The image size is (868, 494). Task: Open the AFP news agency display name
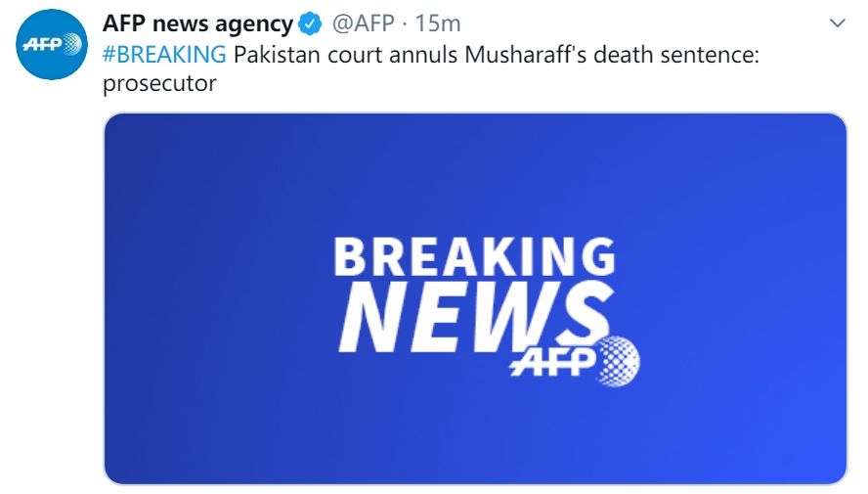click(197, 24)
